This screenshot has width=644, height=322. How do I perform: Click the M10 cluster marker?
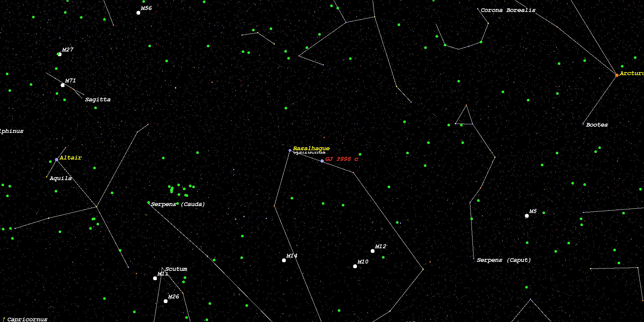pyautogui.click(x=355, y=266)
